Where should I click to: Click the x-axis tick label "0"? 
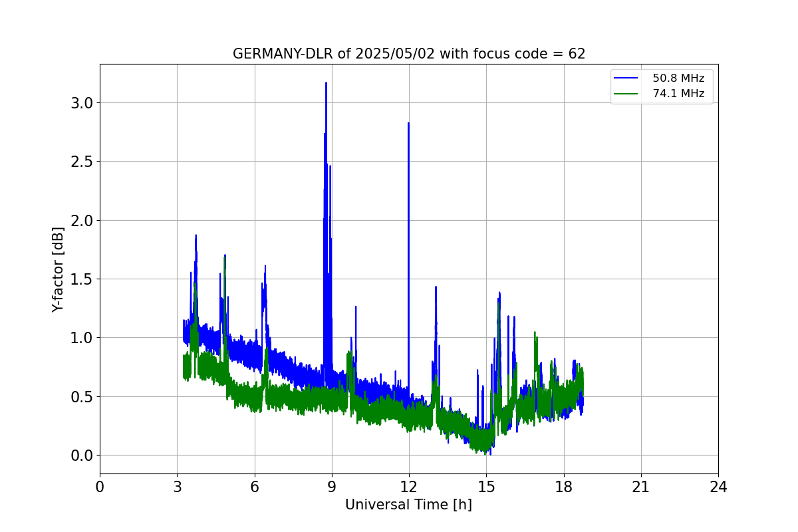(100, 487)
